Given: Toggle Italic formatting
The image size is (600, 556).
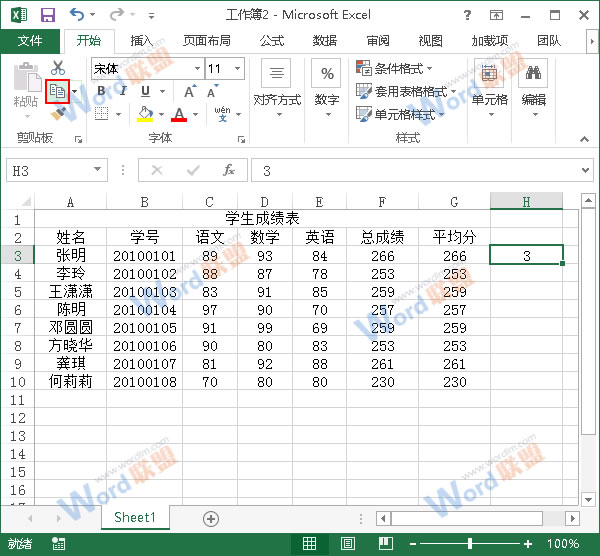Looking at the screenshot, I should [x=123, y=91].
